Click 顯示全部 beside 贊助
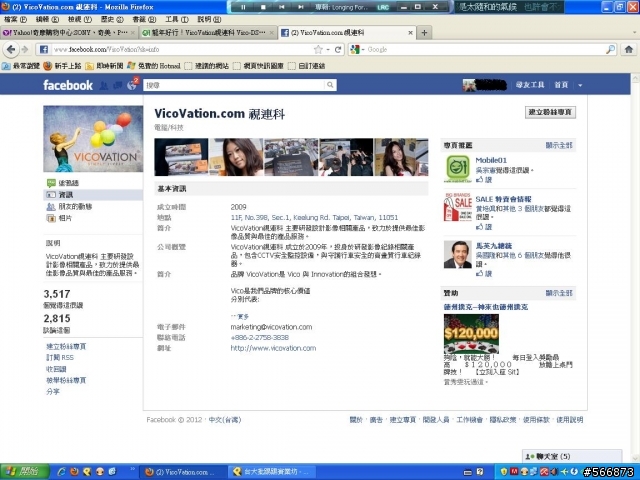 point(559,293)
